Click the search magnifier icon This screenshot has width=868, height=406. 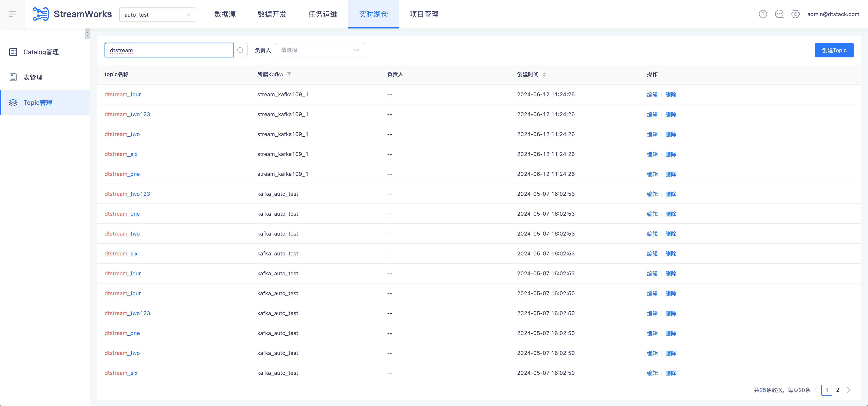click(240, 50)
